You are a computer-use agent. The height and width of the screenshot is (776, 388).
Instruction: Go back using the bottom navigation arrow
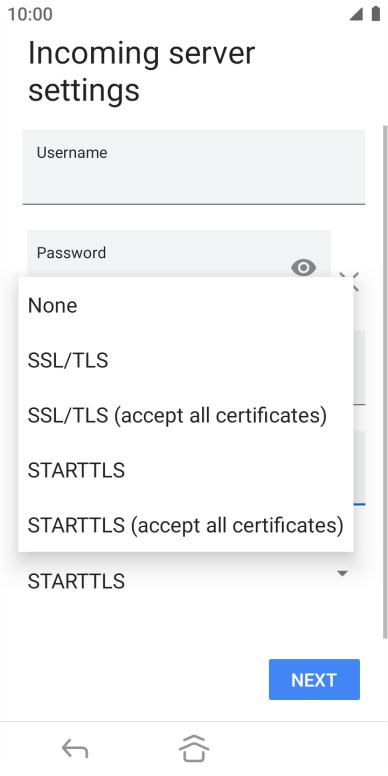(x=75, y=748)
